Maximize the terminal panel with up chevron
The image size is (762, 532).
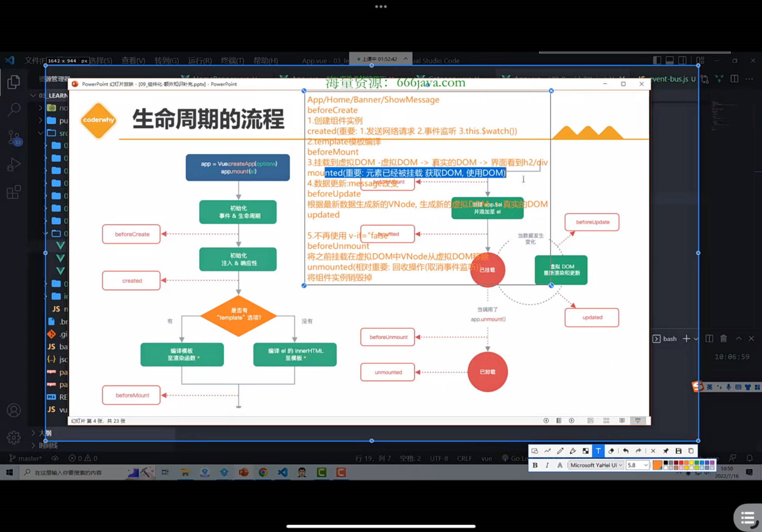[x=739, y=339]
